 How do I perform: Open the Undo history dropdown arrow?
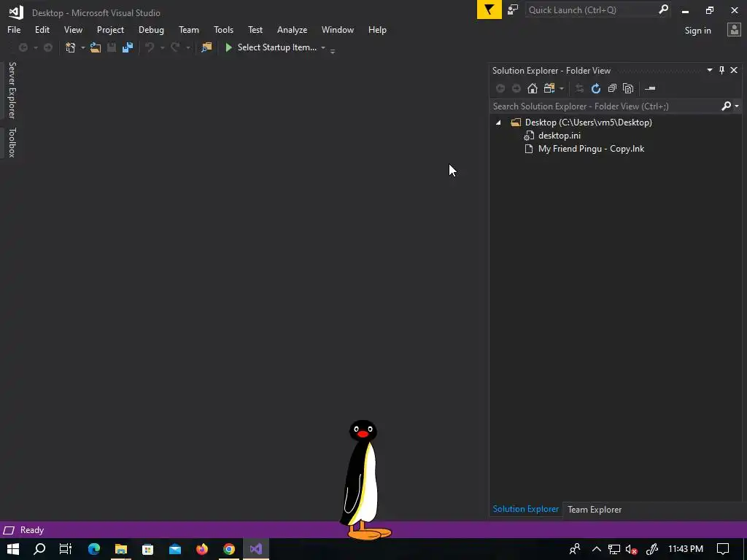coord(163,47)
